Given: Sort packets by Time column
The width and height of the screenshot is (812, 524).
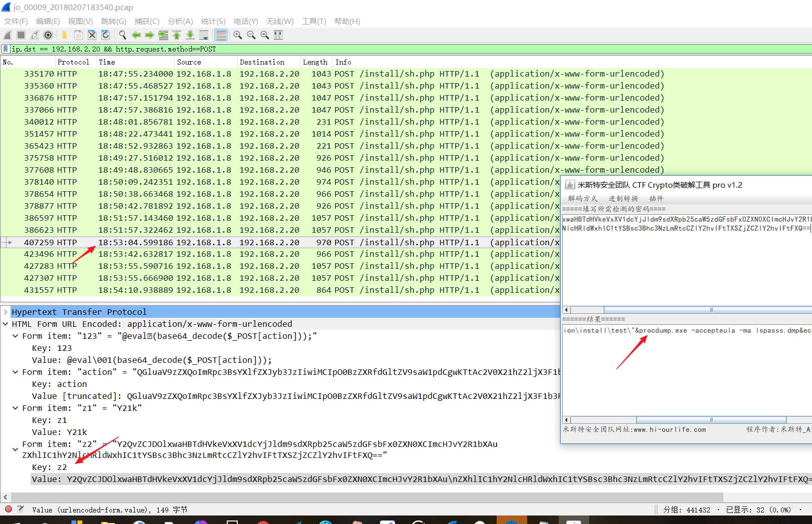Looking at the screenshot, I should pyautogui.click(x=135, y=62).
